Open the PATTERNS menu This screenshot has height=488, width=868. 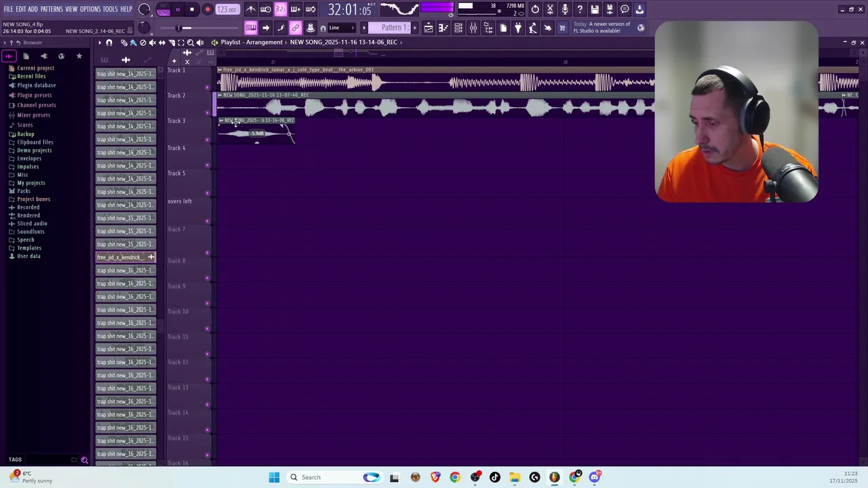52,9
